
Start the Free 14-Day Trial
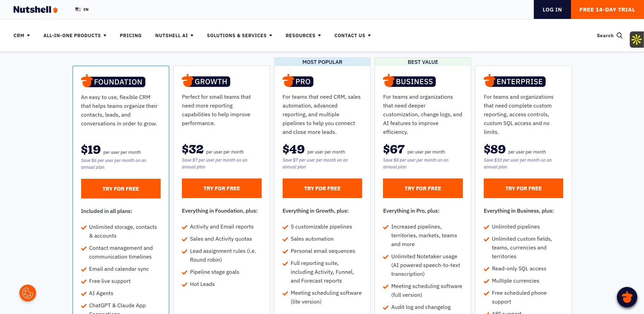607,9
